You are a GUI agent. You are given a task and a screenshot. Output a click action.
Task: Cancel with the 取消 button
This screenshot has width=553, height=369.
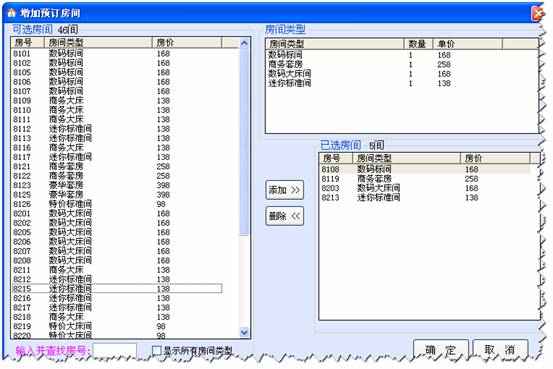(x=500, y=350)
